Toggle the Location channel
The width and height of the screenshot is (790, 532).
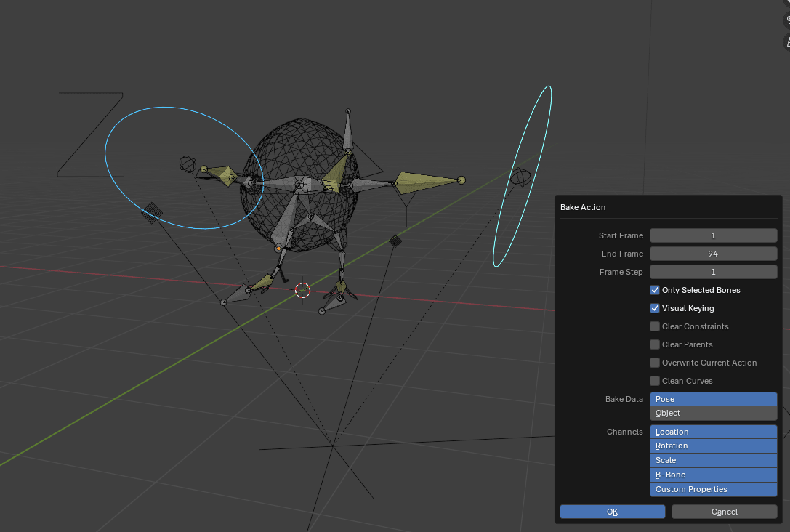tap(713, 432)
